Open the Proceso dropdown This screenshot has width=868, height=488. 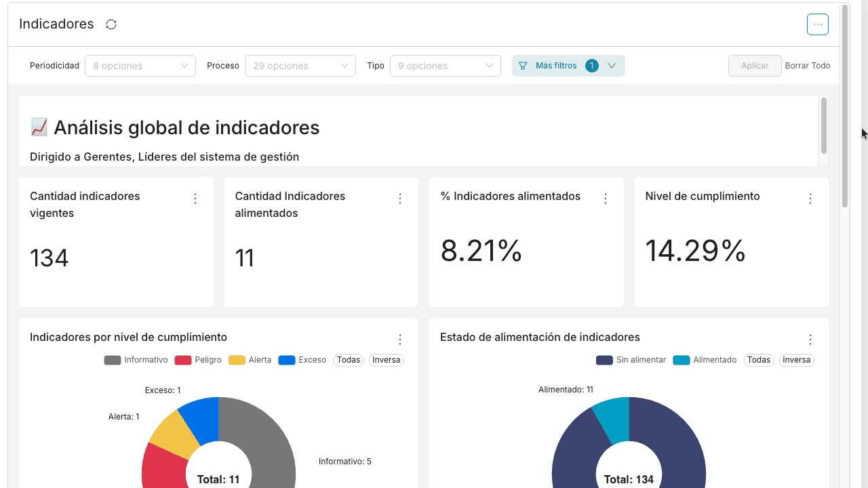(300, 66)
